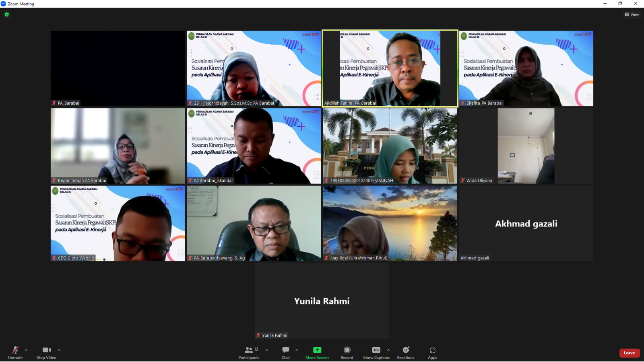Expand video options arrow beside Stop Video
Screen dimensions: 644x362
click(59, 350)
